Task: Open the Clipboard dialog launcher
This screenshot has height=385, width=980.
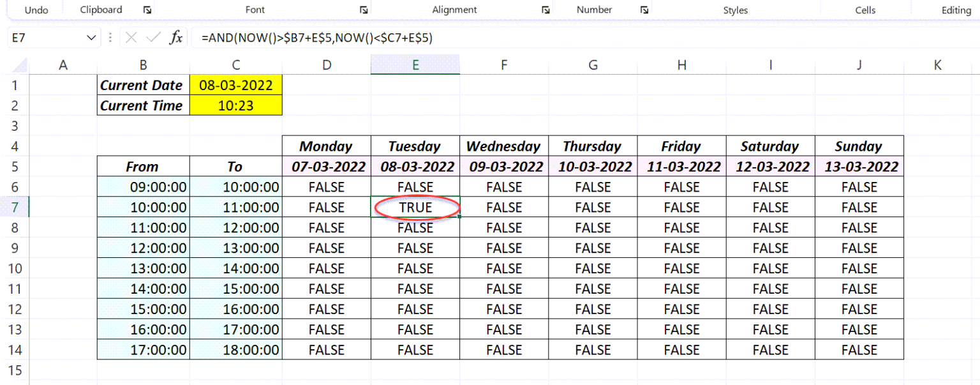Action: pos(148,10)
